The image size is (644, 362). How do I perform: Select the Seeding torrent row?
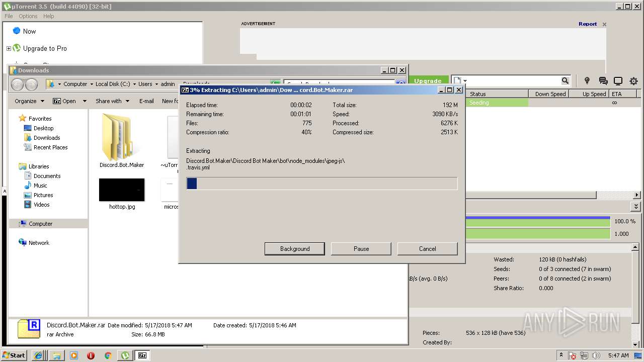tap(553, 103)
